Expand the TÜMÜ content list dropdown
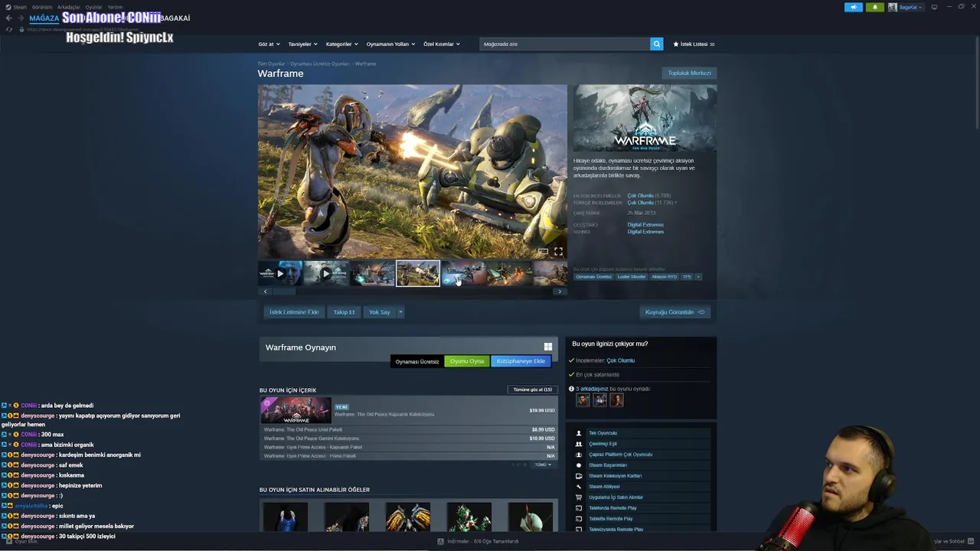980x551 pixels. tap(543, 465)
